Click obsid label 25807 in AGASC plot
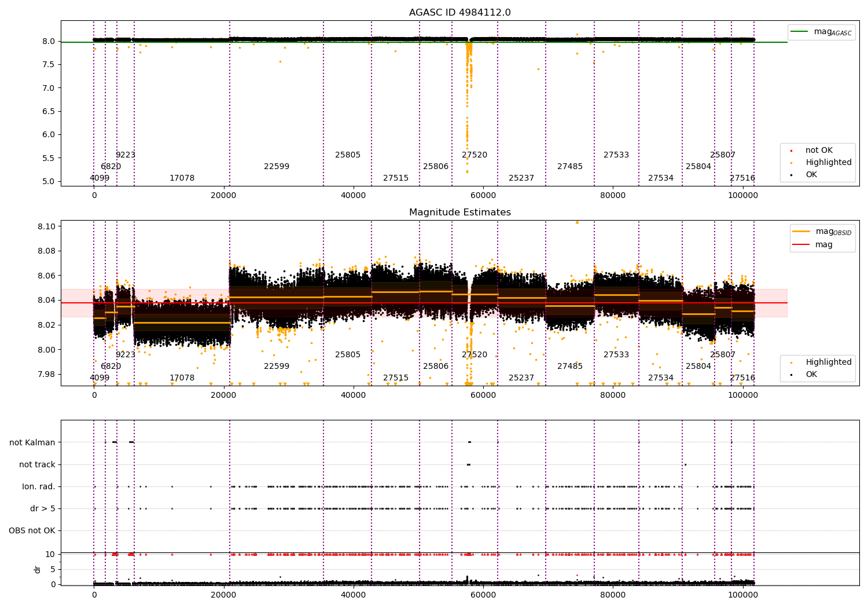The height and width of the screenshot is (608, 868). click(x=723, y=155)
